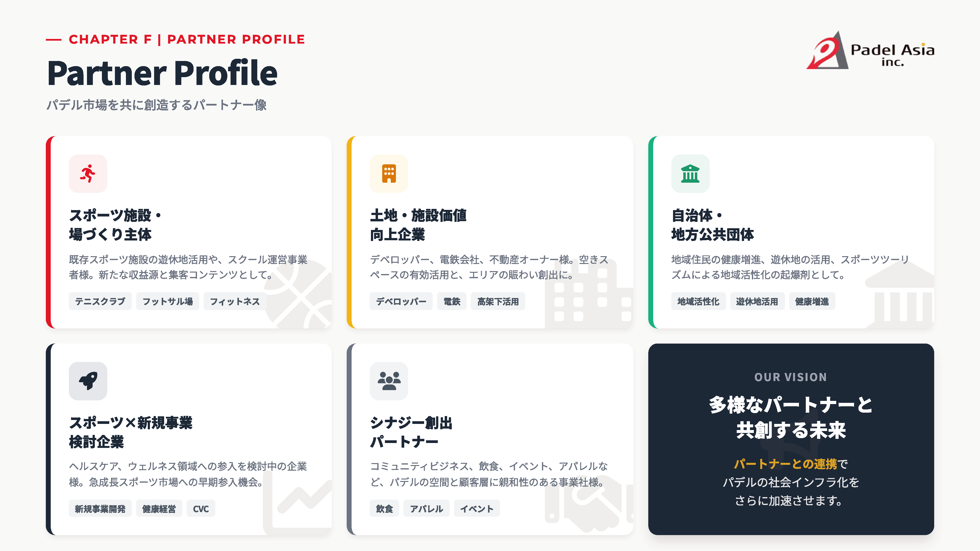
Task: Click the green government landmark icon
Action: [690, 174]
